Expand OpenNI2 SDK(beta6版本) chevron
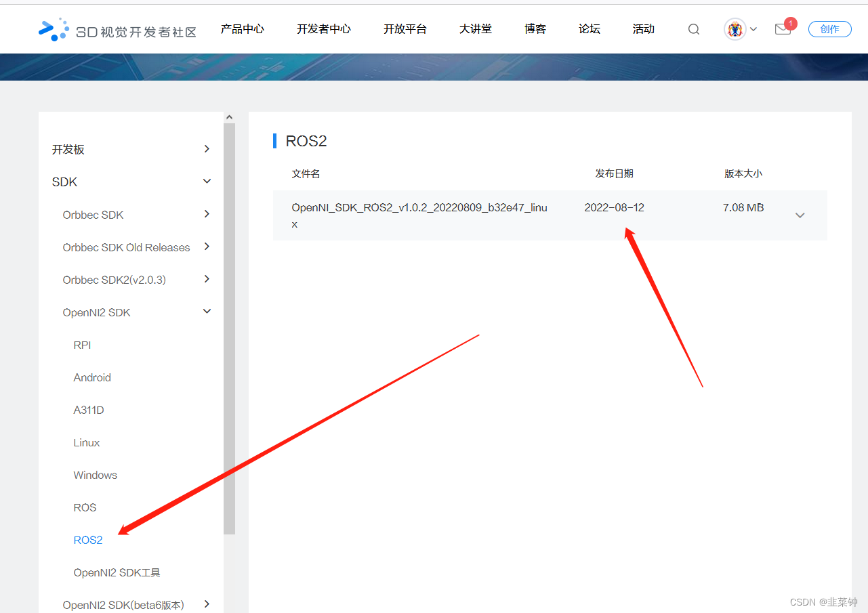The width and height of the screenshot is (868, 613). (207, 604)
